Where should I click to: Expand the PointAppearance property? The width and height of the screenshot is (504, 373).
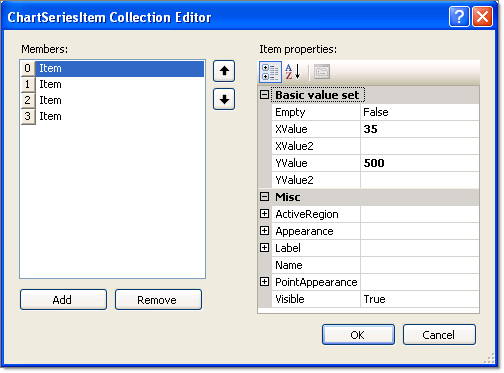[x=264, y=282]
